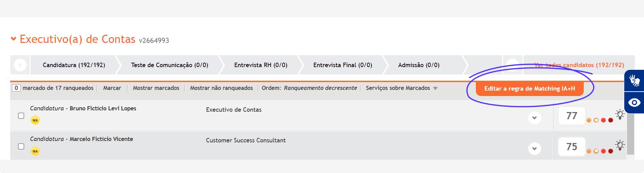Click lightbulb icon for Bruno Fictício
Image resolution: width=644 pixels, height=173 pixels.
(620, 114)
